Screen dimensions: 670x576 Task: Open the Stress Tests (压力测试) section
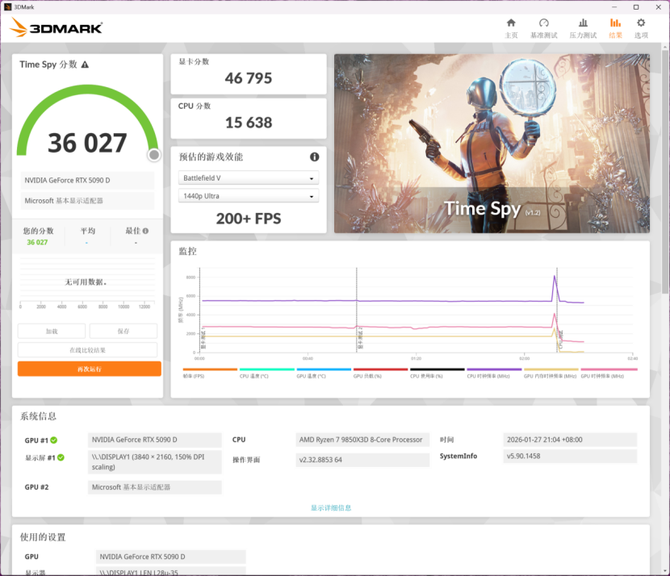click(x=582, y=27)
